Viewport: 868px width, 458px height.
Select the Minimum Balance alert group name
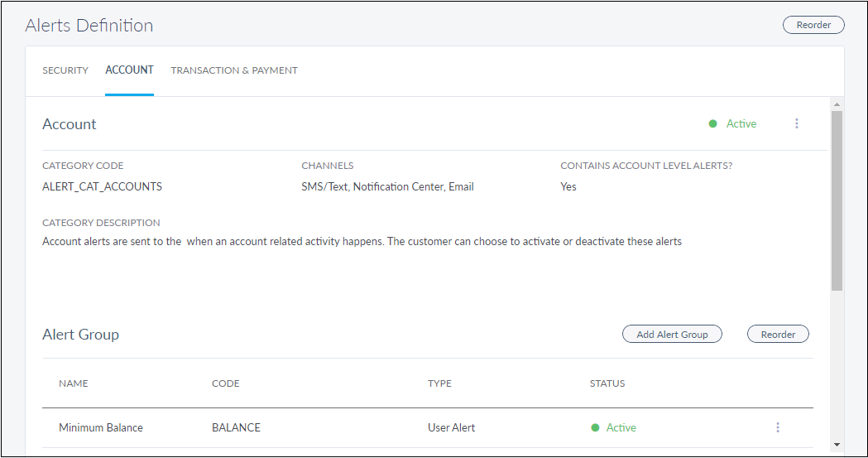(101, 427)
